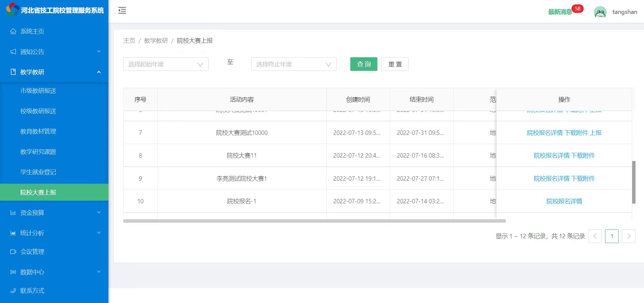Open 最新消息 notifications link

pos(560,12)
